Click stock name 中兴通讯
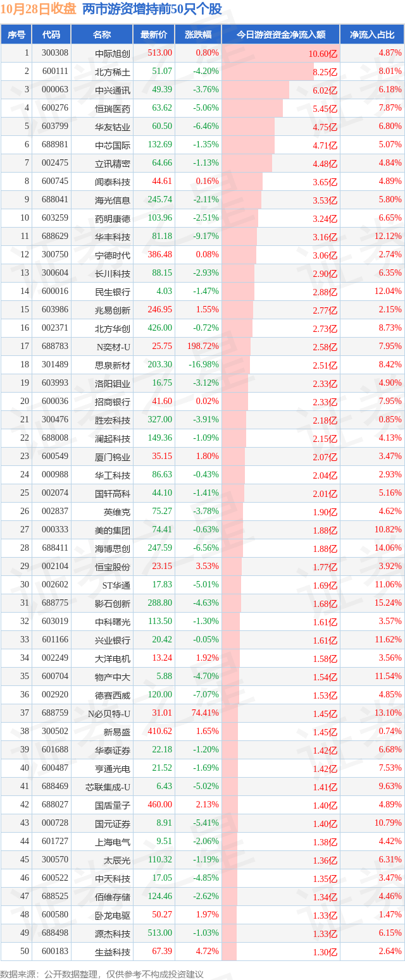405x980 pixels. (x=113, y=90)
